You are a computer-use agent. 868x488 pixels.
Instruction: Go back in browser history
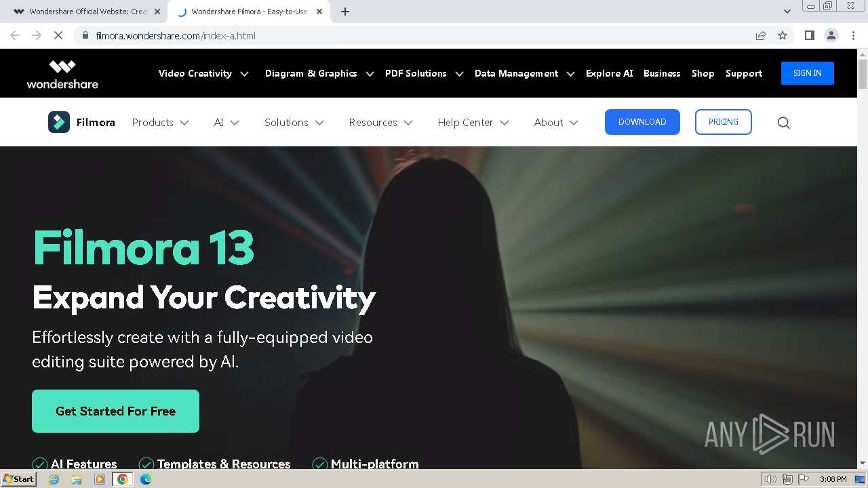pos(15,35)
